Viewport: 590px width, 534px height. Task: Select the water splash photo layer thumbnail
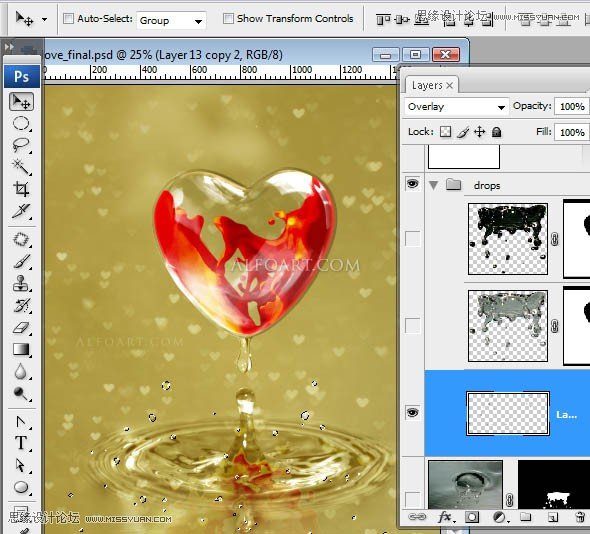click(465, 485)
